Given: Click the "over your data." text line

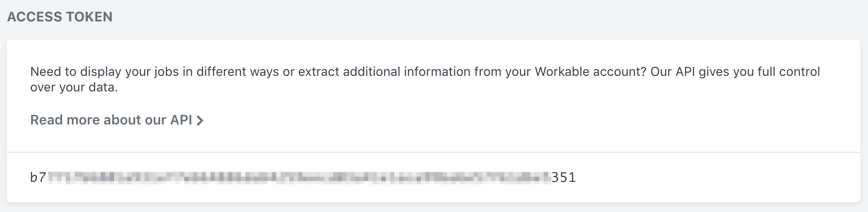Looking at the screenshot, I should coord(74,88).
